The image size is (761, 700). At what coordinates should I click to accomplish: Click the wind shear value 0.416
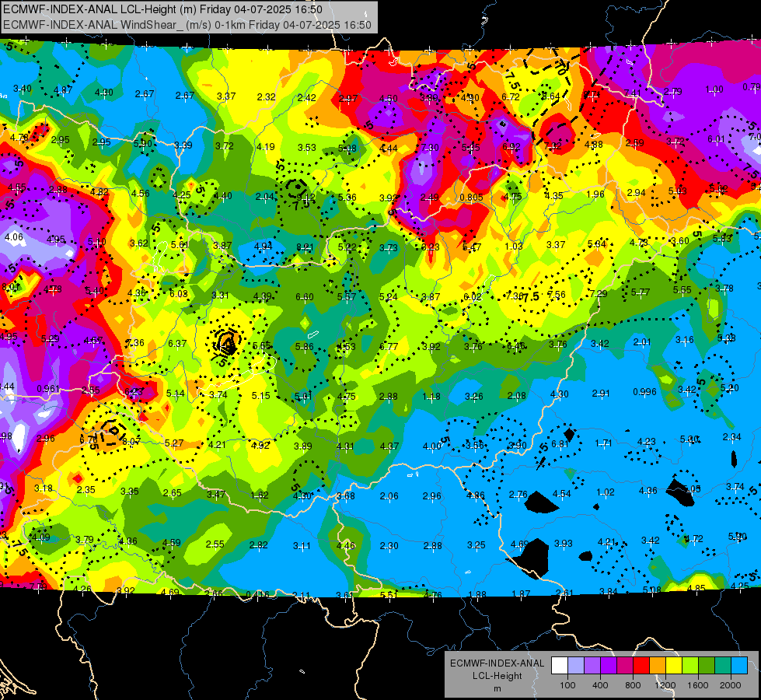[258, 594]
